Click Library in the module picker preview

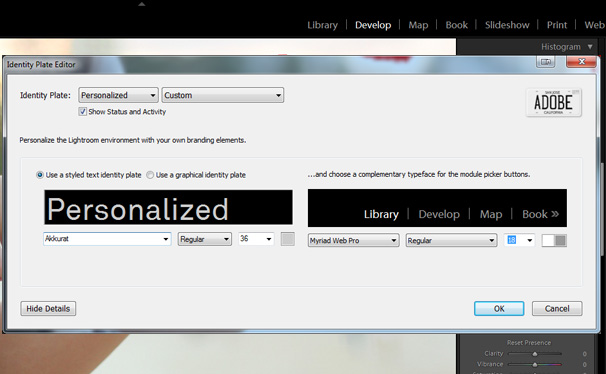381,214
